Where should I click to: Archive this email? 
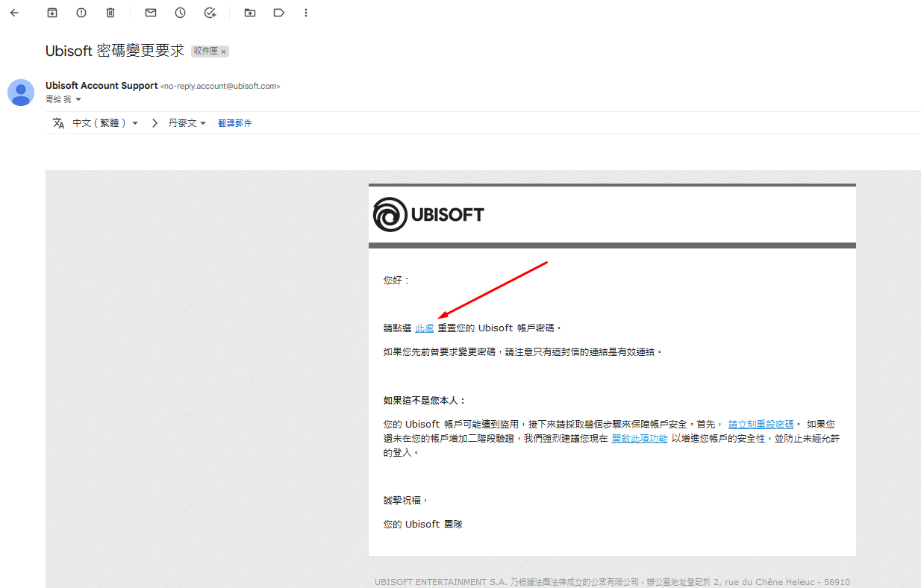[52, 13]
